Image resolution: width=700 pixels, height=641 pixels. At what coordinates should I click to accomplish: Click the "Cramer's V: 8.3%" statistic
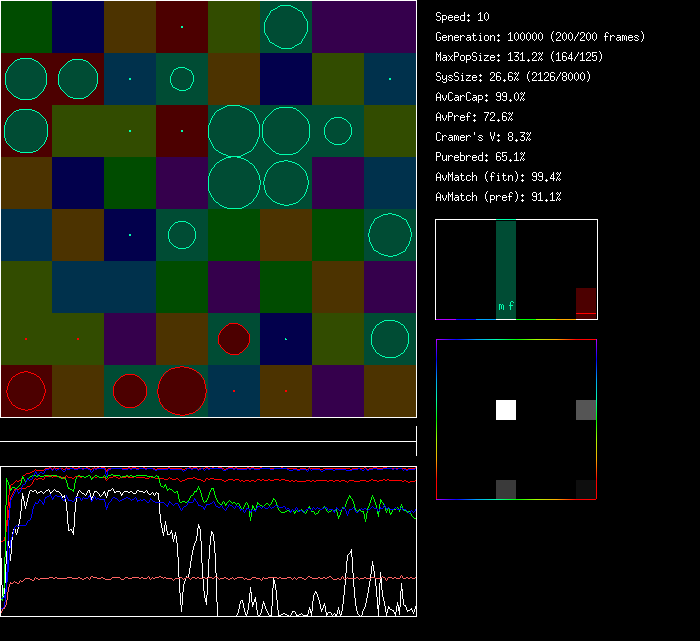[483, 137]
